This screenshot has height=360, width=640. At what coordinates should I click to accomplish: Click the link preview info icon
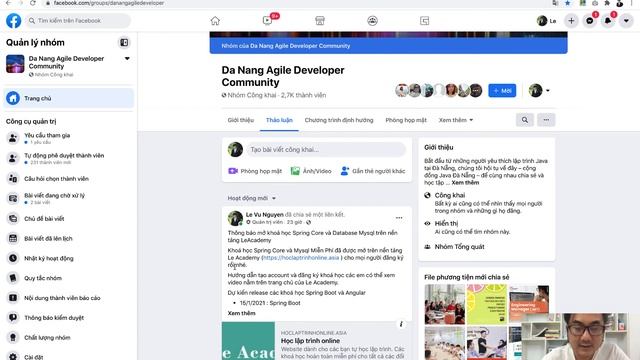point(401,324)
